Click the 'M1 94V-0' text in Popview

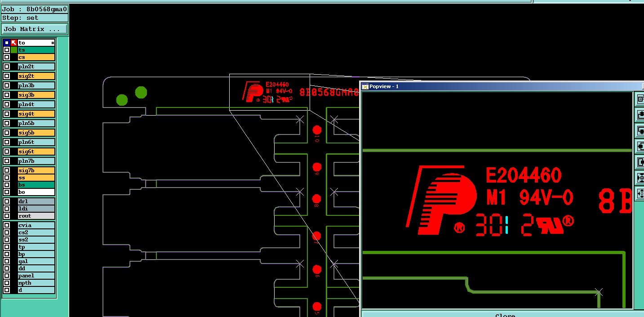[530, 197]
